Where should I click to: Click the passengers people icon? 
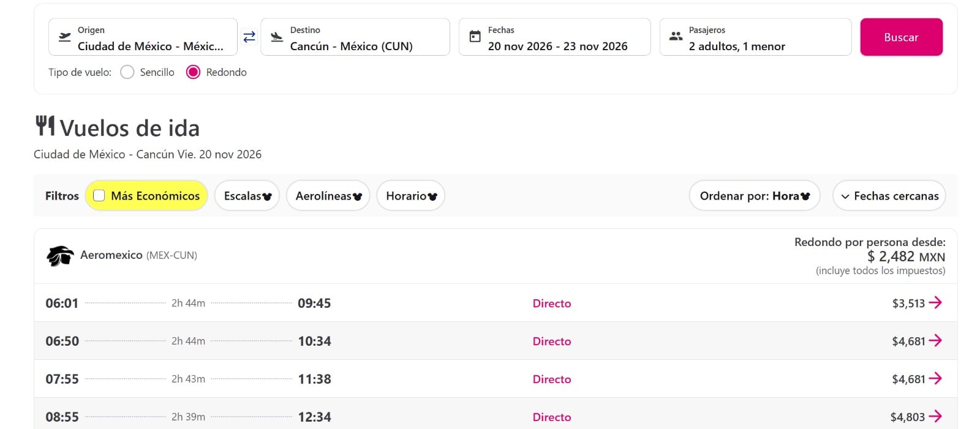click(676, 37)
